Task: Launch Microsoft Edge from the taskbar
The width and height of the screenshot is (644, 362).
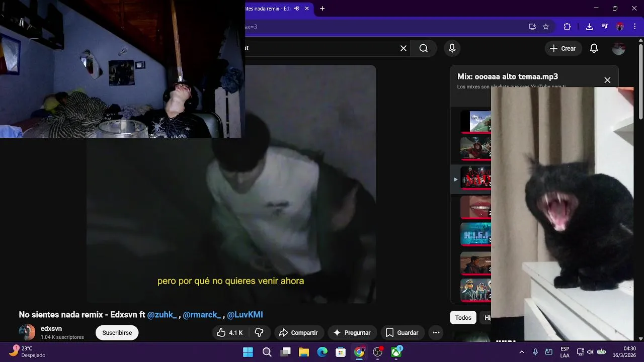Action: click(x=323, y=352)
